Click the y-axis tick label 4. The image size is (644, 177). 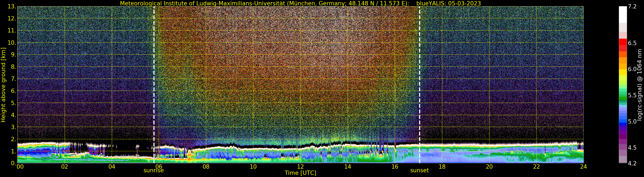(14, 115)
